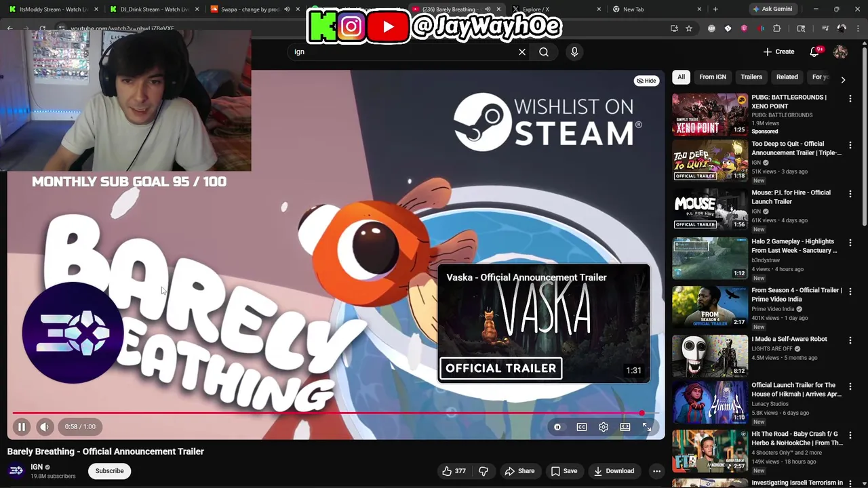This screenshot has width=868, height=488.
Task: Open the YouTube account avatar menu
Action: point(840,52)
